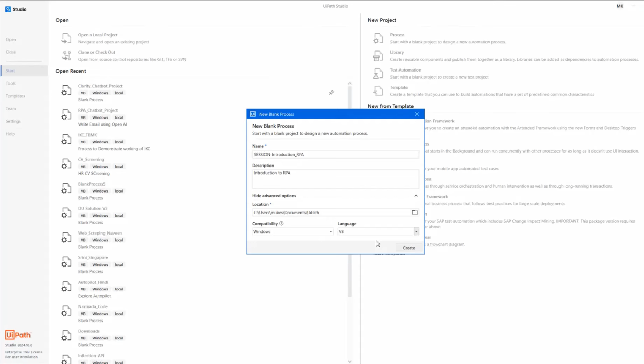Open the RPA_Chatbot_Project recent project
The width and height of the screenshot is (644, 364).
point(98,110)
